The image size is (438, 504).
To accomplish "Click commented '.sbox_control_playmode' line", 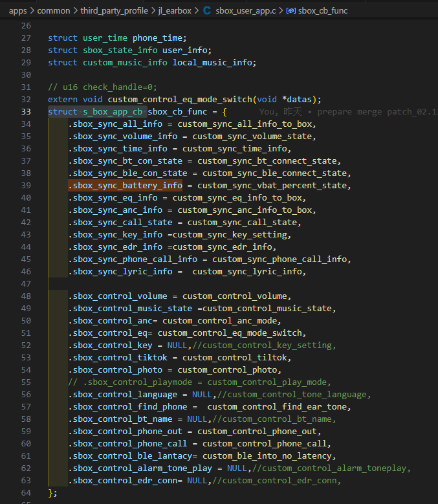I will 199,382.
